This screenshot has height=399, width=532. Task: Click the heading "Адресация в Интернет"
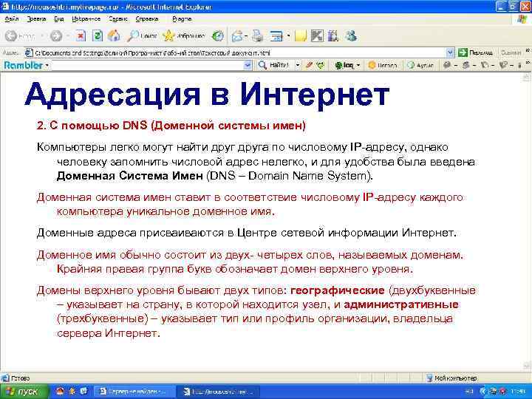coord(207,95)
